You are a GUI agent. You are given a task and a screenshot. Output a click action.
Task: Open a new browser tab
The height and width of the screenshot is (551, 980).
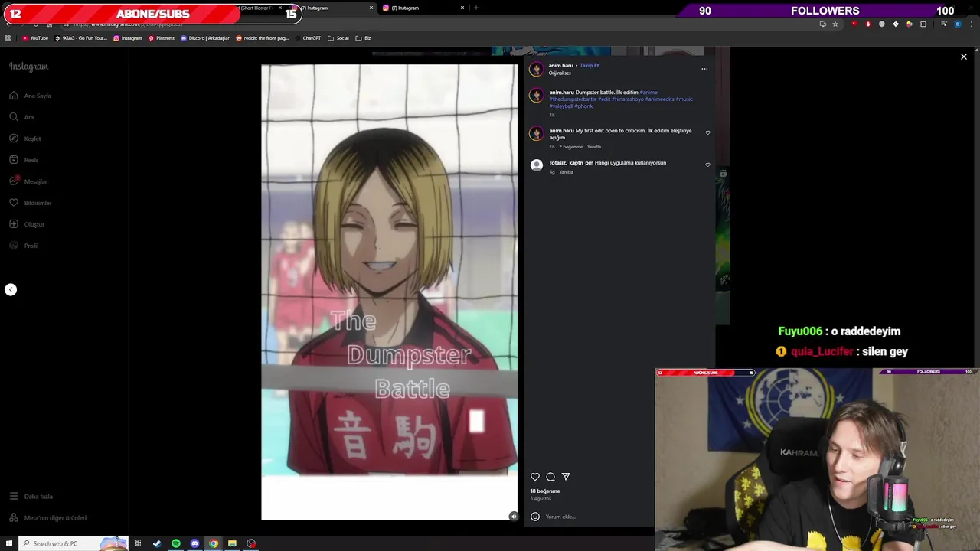click(x=475, y=8)
